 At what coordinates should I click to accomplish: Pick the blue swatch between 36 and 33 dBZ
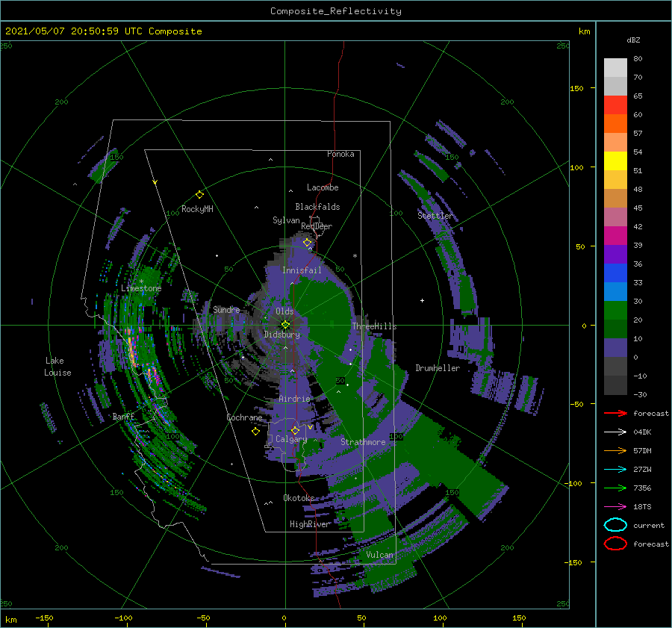pos(615,273)
